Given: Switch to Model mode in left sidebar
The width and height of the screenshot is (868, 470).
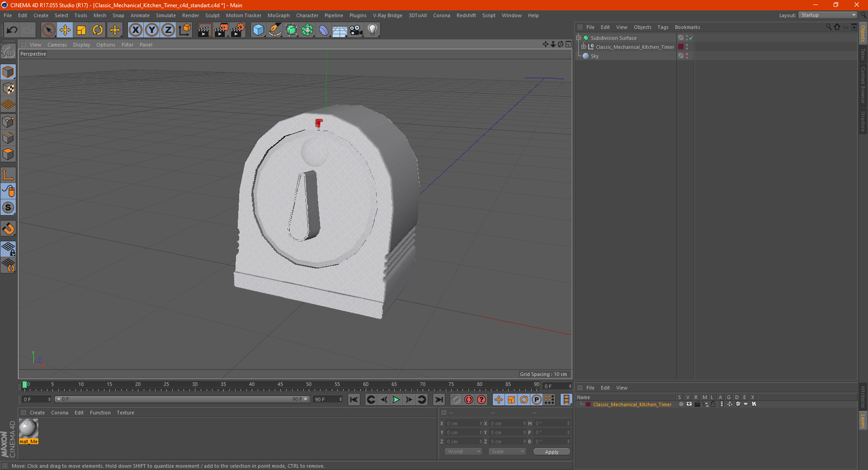Looking at the screenshot, I should 8,72.
